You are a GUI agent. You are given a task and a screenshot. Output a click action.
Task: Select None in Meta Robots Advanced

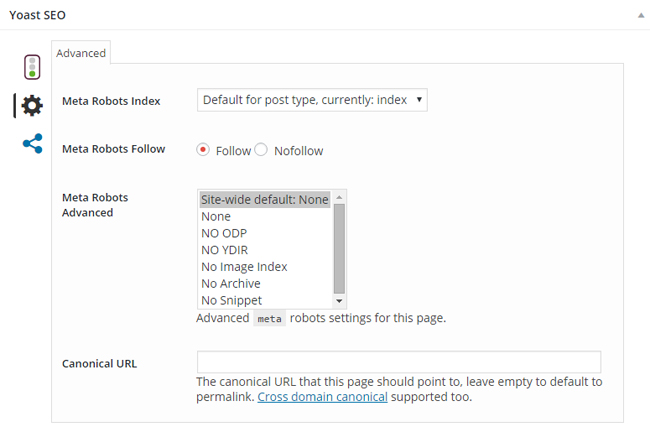click(x=216, y=216)
